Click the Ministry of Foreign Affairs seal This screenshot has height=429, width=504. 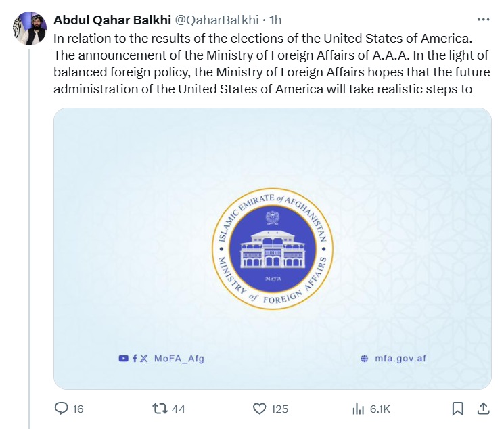coord(273,248)
